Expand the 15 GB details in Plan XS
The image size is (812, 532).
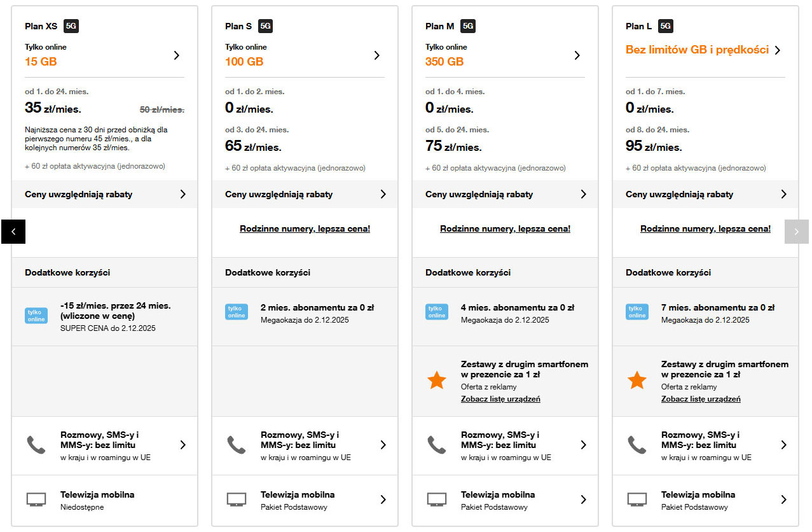tap(177, 55)
